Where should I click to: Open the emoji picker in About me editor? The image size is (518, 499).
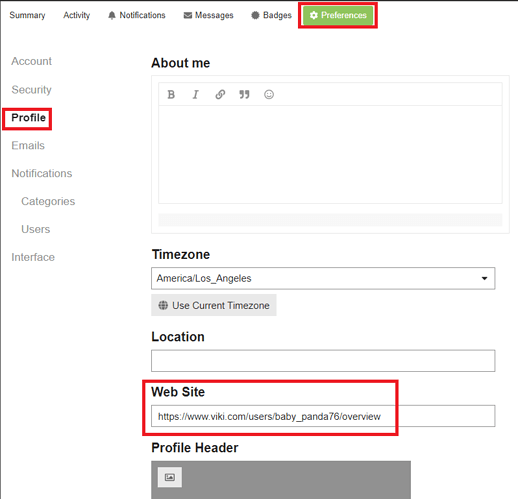[x=269, y=95]
